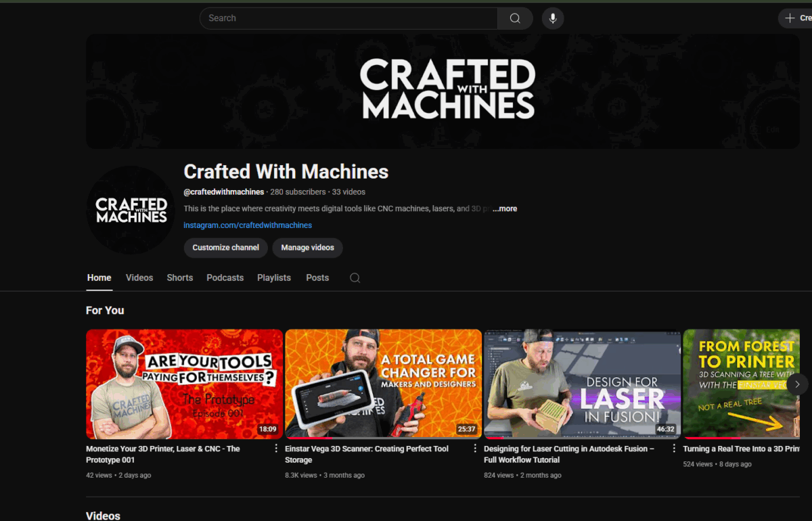Expand channel description with more
The height and width of the screenshot is (521, 812).
[505, 209]
